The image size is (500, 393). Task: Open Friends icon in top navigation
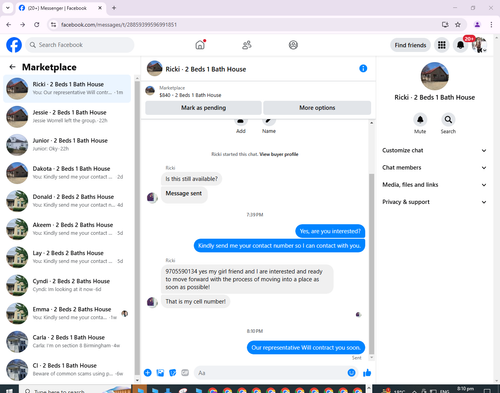click(247, 45)
